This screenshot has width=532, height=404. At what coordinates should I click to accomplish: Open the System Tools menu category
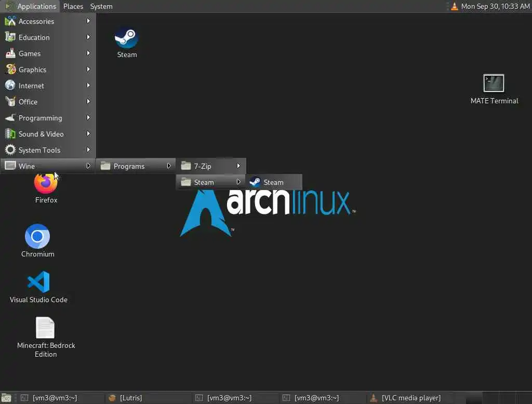(48, 150)
